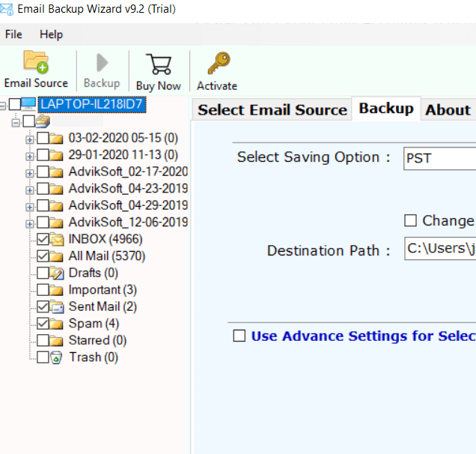476x454 pixels.
Task: Click the Sent Mail folder icon
Action: [x=57, y=306]
